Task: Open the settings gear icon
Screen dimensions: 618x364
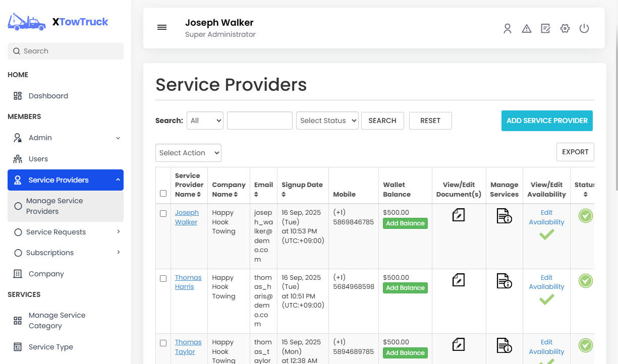Action: click(565, 29)
